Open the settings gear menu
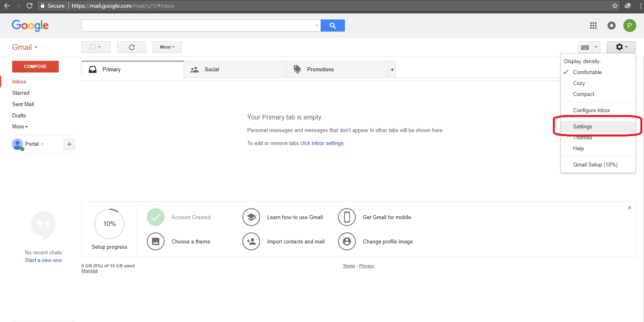The image size is (644, 322). [x=621, y=47]
